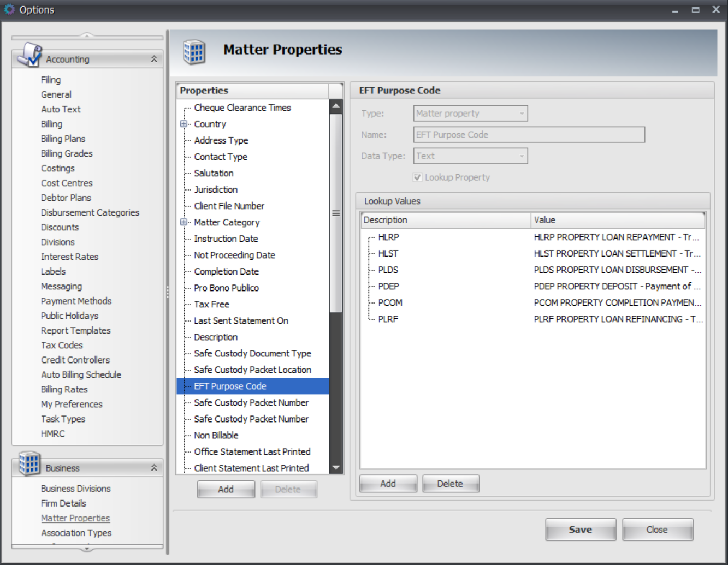728x565 pixels.
Task: Select Pro Bono Publico property
Action: click(227, 288)
